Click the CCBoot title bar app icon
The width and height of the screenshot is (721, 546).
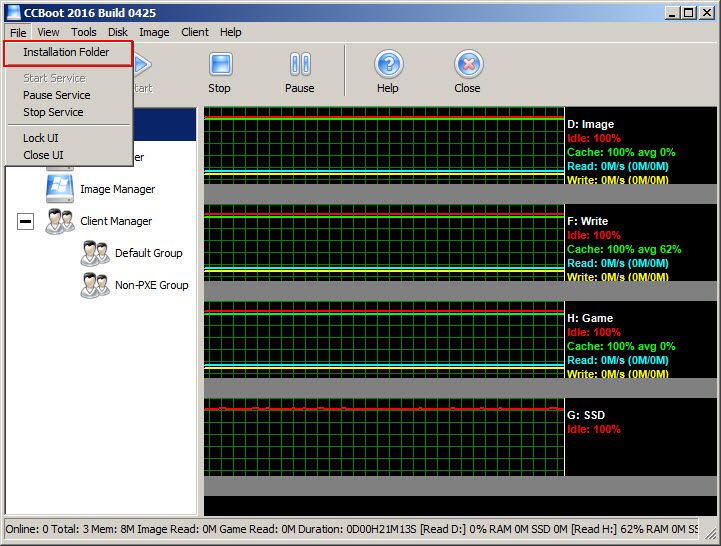coord(13,12)
